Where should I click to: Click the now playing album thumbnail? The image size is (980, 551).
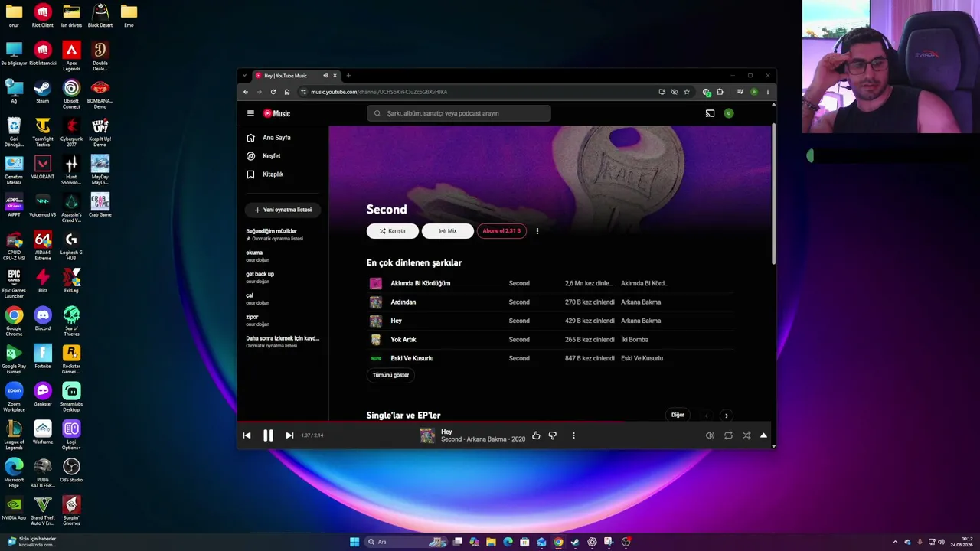point(427,435)
